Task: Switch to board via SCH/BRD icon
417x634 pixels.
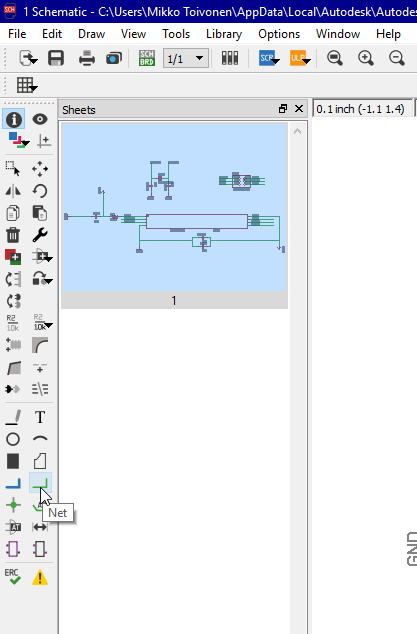Action: point(146,58)
